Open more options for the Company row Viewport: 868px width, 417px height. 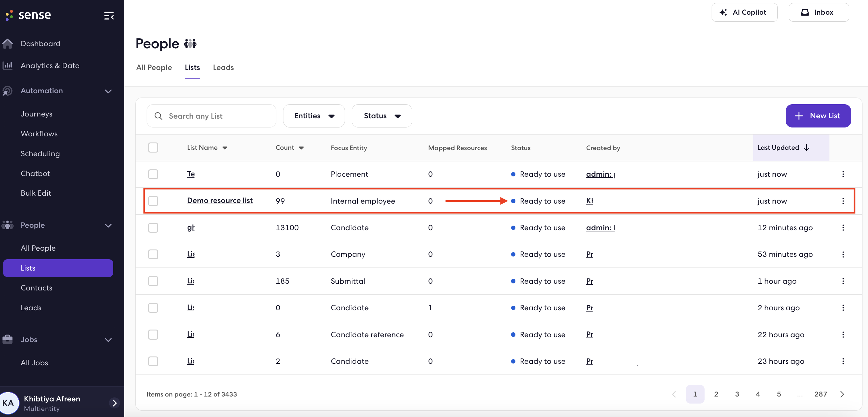coord(843,254)
